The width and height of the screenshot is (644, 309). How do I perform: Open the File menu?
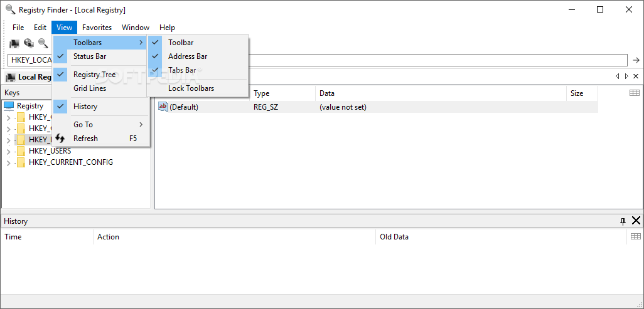[18, 28]
